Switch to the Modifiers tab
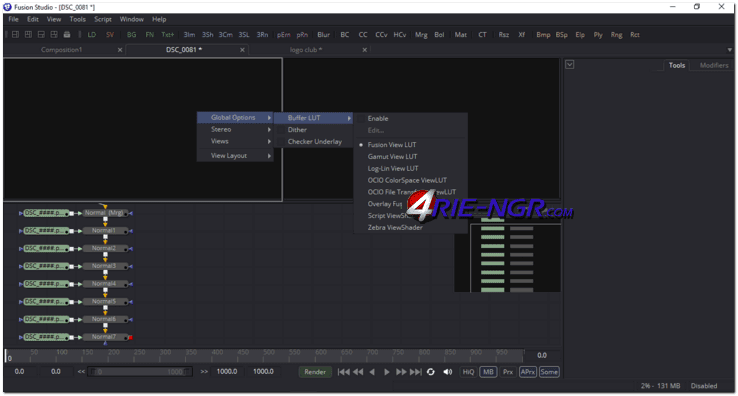Screen dimensions: 738x396 [x=714, y=65]
